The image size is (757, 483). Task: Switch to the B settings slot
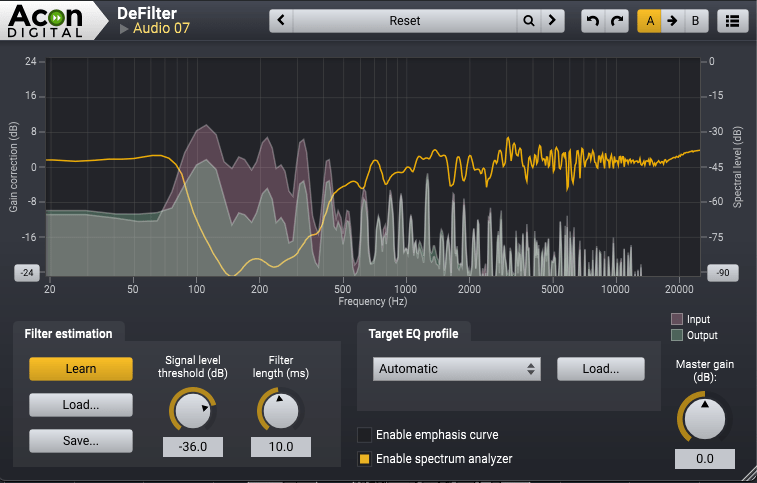pos(695,21)
